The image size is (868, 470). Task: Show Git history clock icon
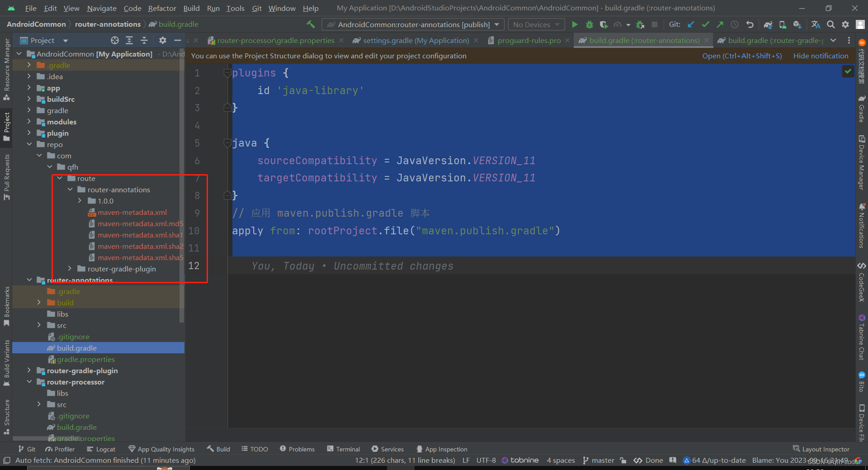[x=735, y=24]
